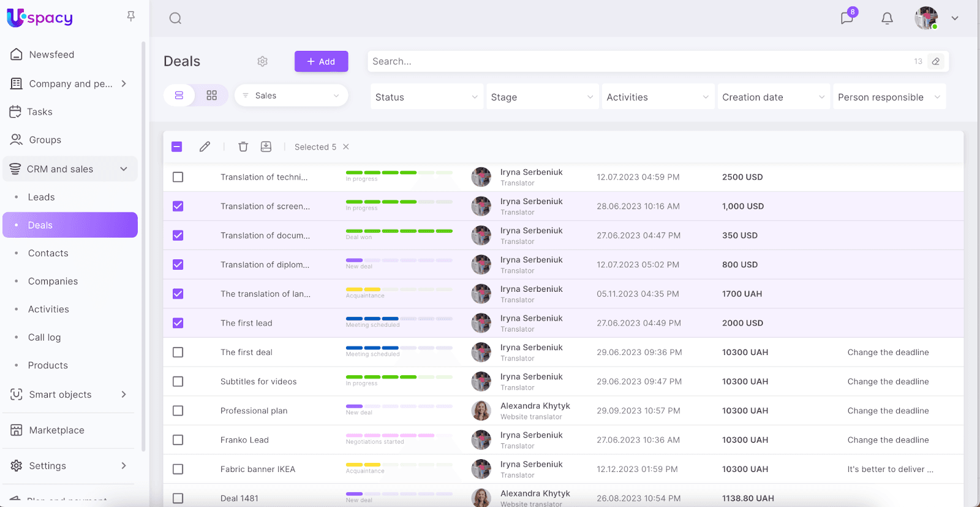Viewport: 980px width, 507px height.
Task: Toggle the select-all checkbox in table header
Action: coord(177,147)
